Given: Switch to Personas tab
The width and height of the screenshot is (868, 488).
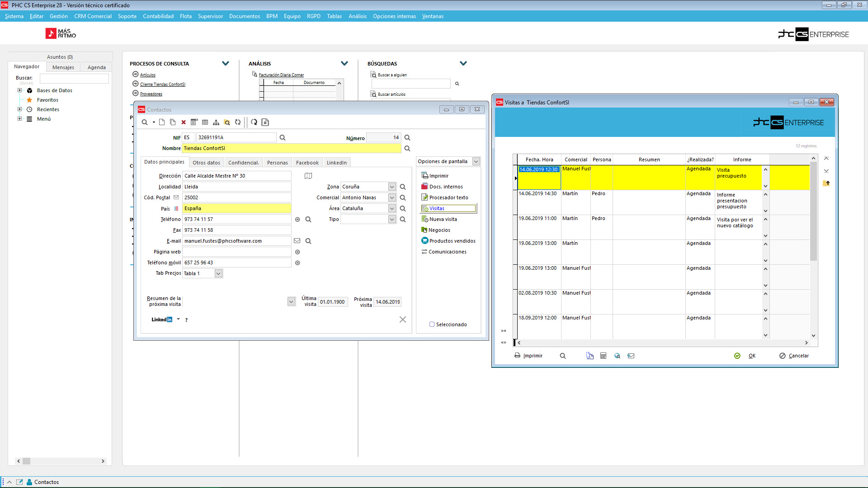Looking at the screenshot, I should [x=277, y=163].
